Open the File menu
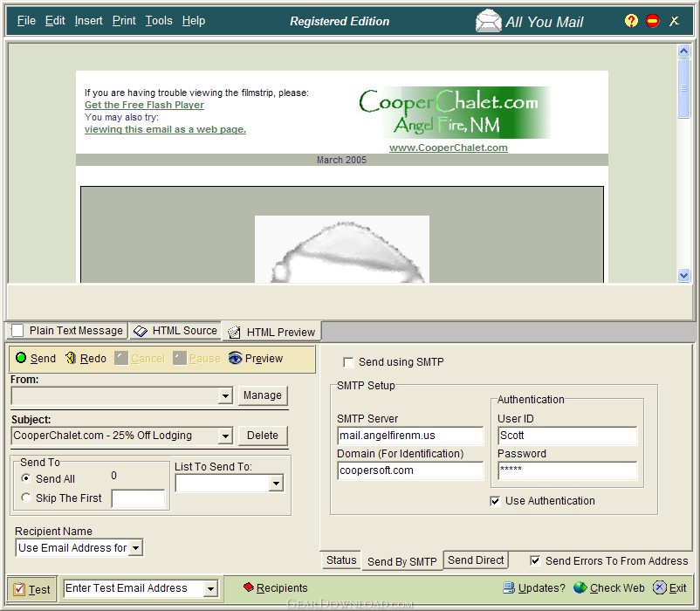 tap(26, 21)
